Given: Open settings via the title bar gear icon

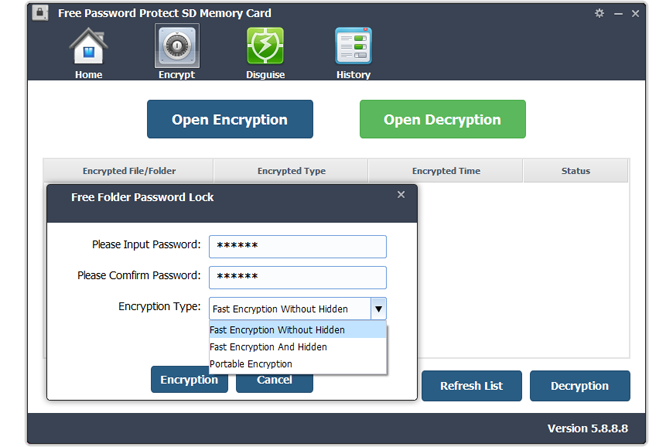Looking at the screenshot, I should tap(599, 13).
